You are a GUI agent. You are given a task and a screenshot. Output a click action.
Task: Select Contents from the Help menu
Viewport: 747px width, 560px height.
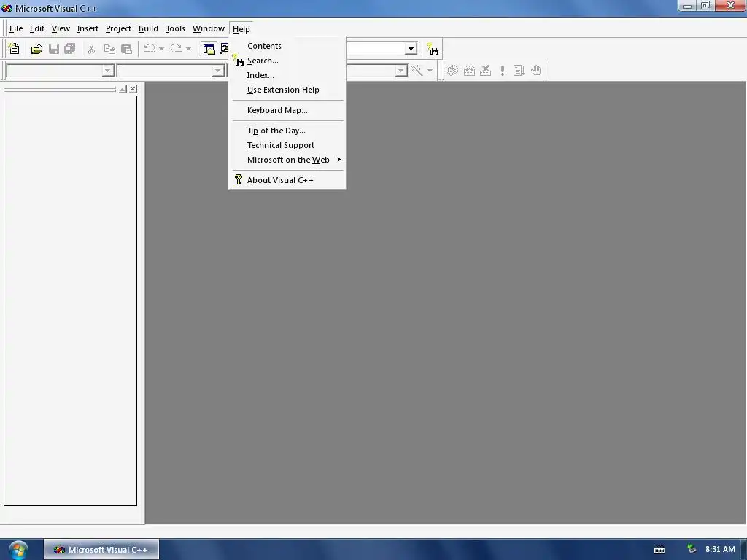tap(287, 46)
